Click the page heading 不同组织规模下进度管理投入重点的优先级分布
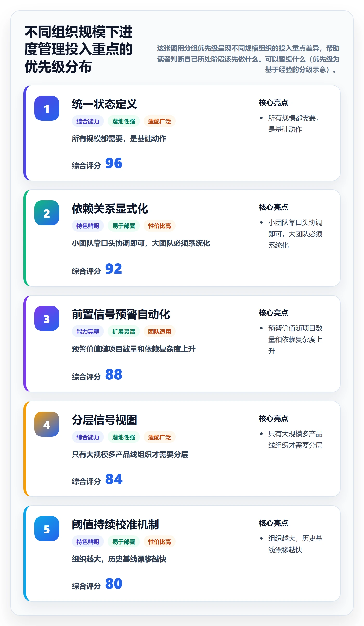Viewport: 364px width, 626px height. (x=78, y=49)
